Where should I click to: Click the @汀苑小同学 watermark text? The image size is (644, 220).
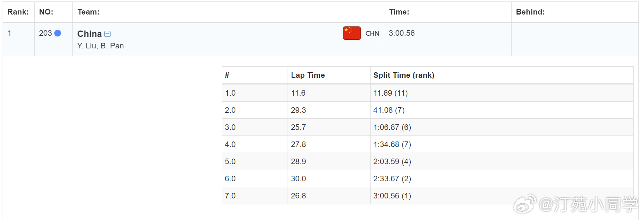click(588, 204)
